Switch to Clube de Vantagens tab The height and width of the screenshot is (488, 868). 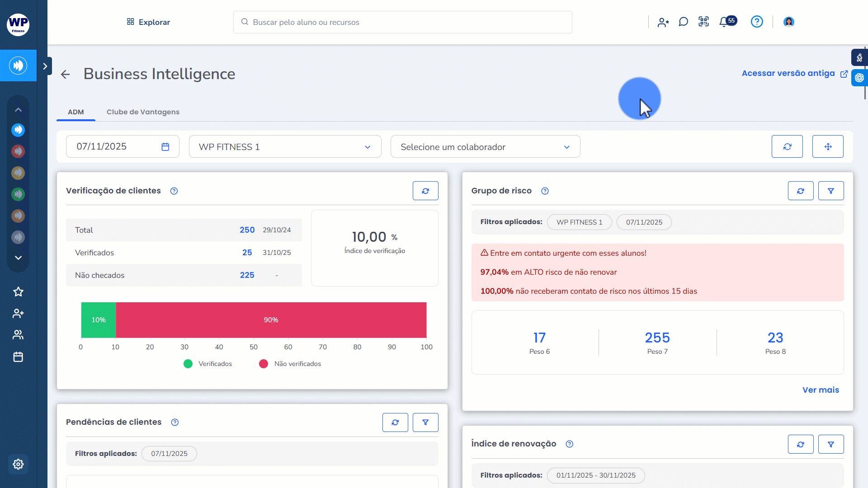coord(143,112)
